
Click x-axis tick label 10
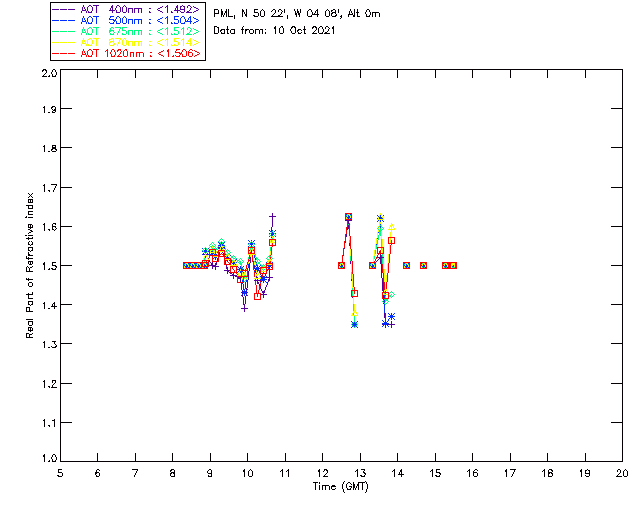point(247,473)
